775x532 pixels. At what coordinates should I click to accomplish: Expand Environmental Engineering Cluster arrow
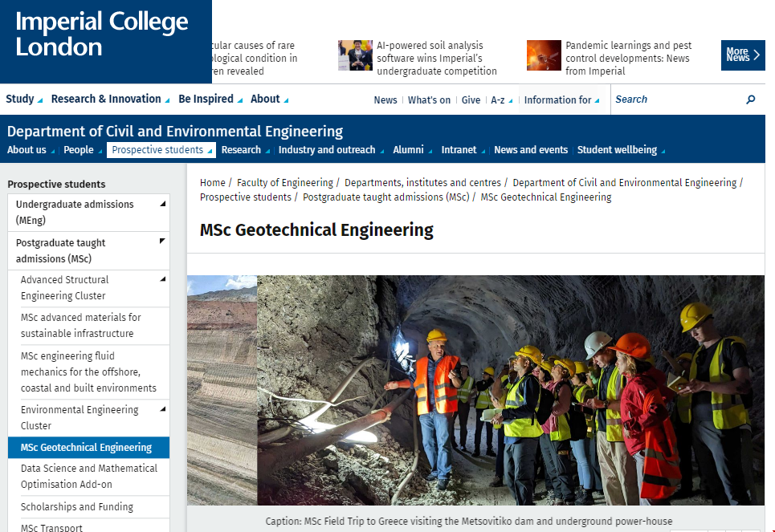[163, 409]
